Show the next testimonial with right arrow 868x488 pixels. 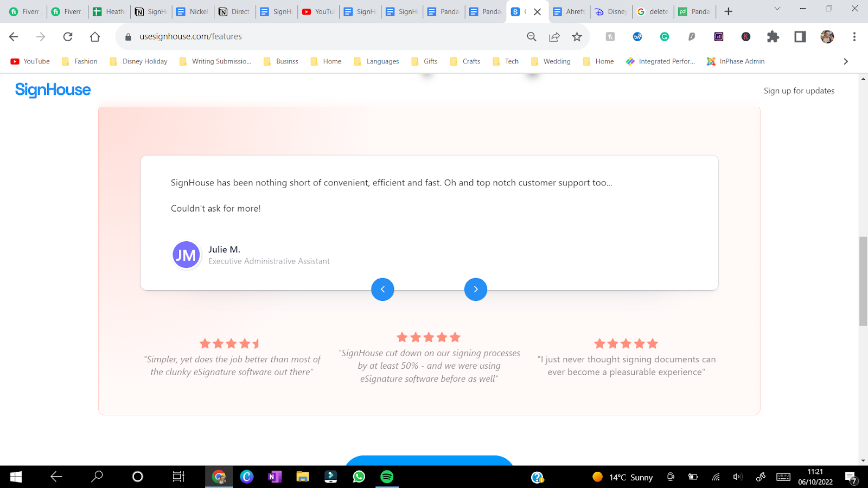coord(476,289)
